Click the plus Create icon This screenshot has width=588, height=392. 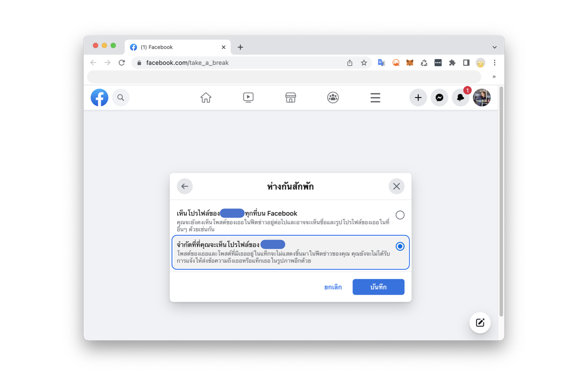(x=418, y=98)
